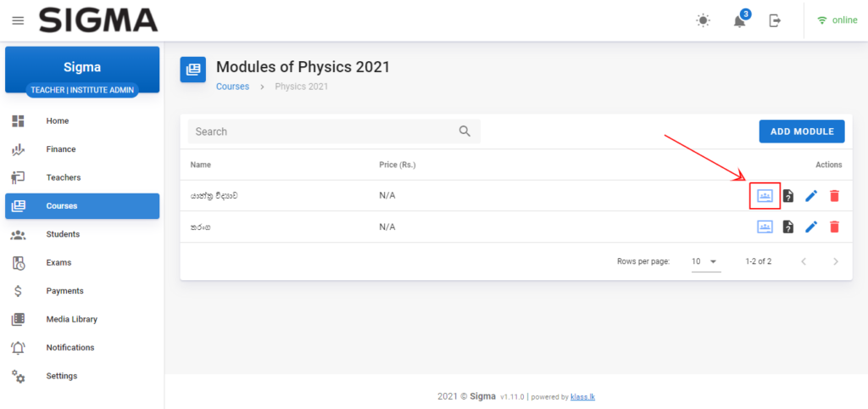
Task: Edit the first module with pencil icon
Action: (811, 196)
